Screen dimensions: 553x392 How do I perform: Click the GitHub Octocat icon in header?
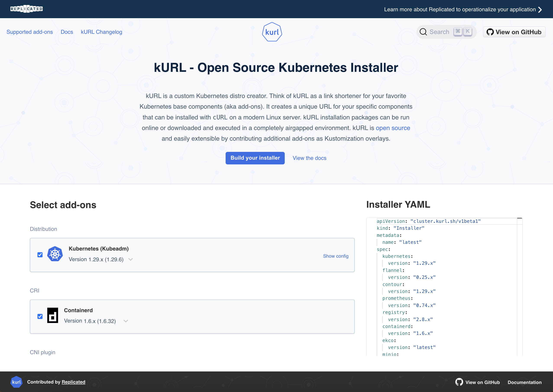coord(490,32)
